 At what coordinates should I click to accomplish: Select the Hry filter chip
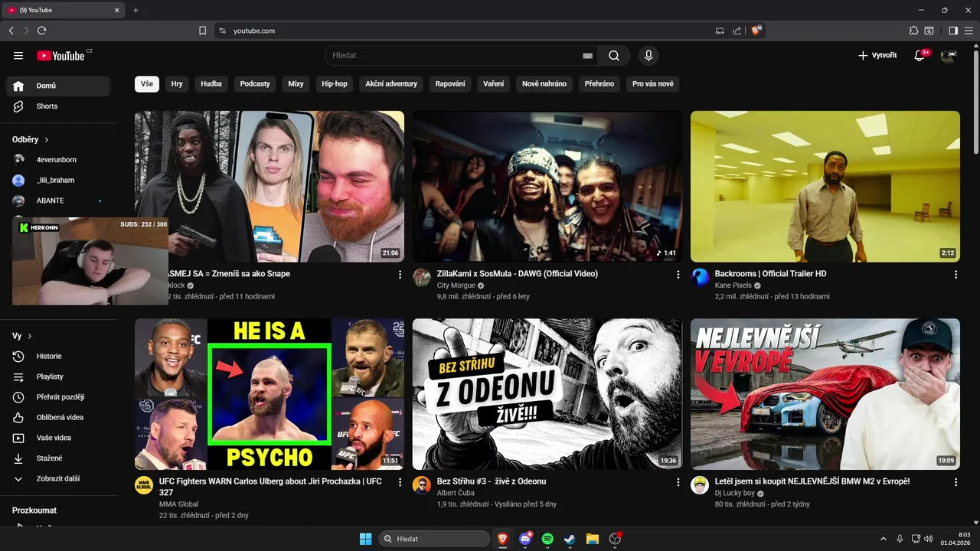(177, 83)
